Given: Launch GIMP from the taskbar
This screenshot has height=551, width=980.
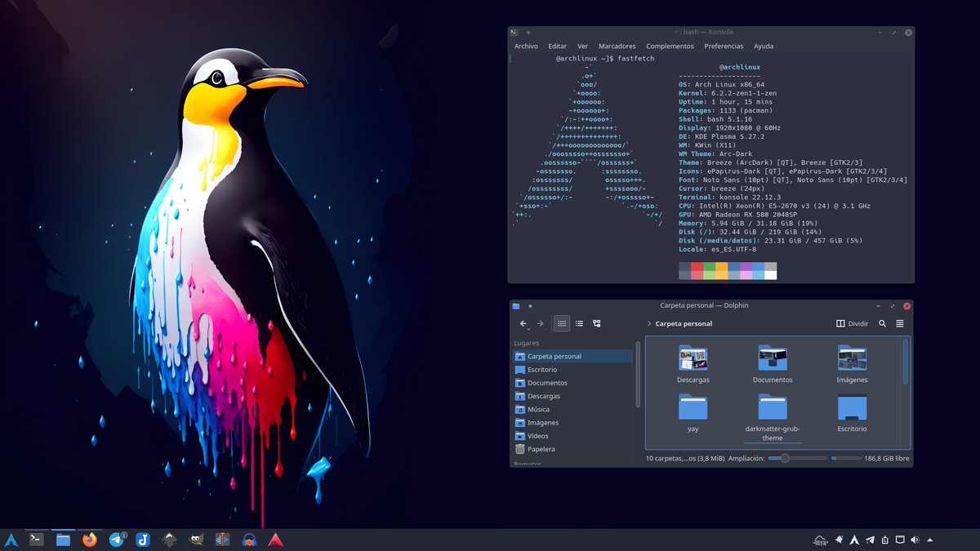Looking at the screenshot, I should [196, 539].
